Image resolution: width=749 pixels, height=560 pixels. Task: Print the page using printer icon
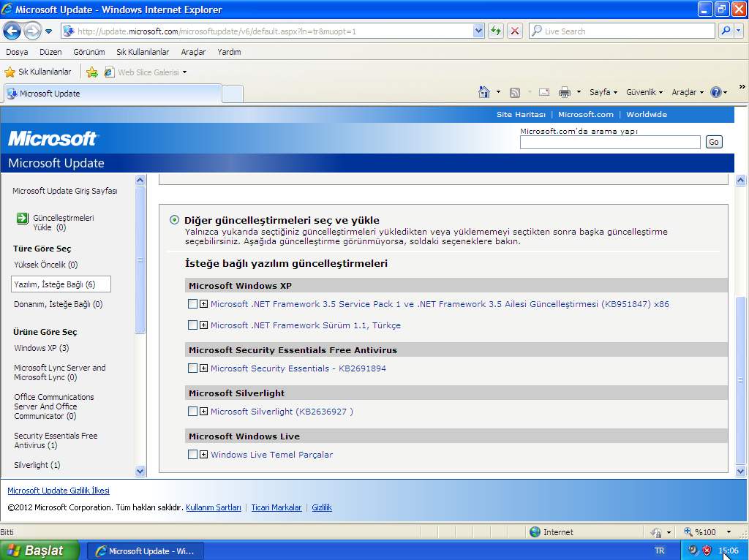[x=565, y=92]
